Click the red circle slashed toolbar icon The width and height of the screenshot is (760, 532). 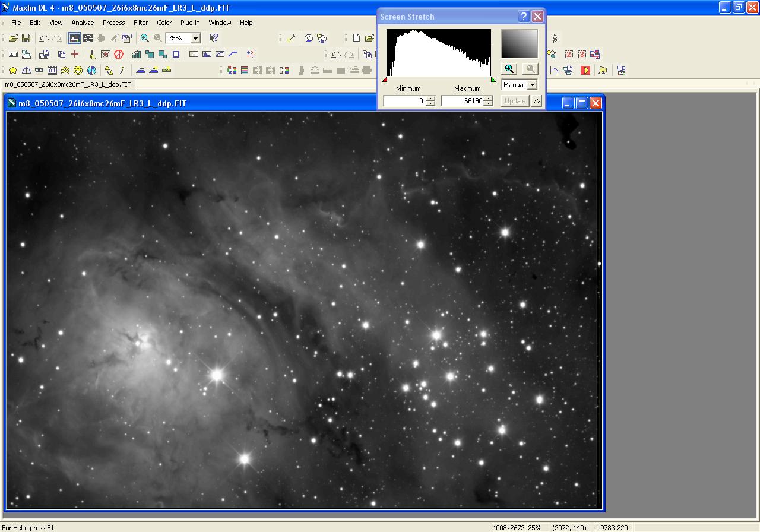[119, 54]
